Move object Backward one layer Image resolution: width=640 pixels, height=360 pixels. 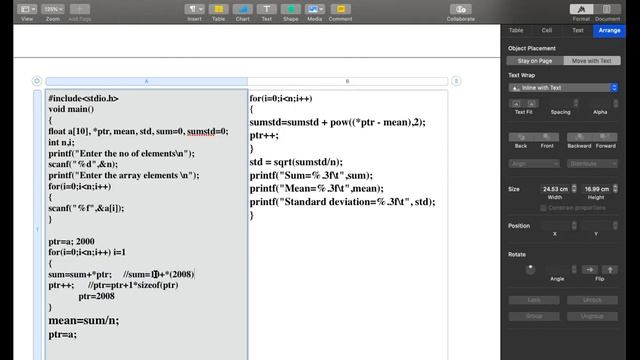coord(579,137)
